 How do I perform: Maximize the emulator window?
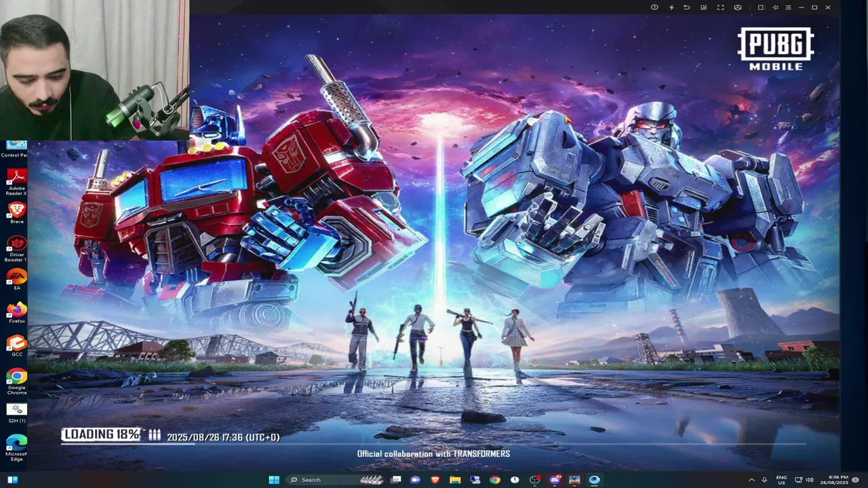pyautogui.click(x=814, y=7)
